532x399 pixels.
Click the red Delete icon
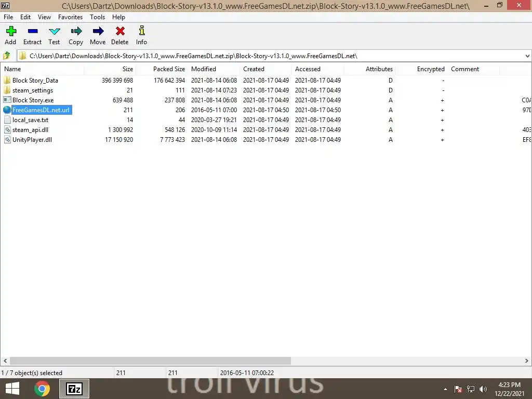click(120, 31)
